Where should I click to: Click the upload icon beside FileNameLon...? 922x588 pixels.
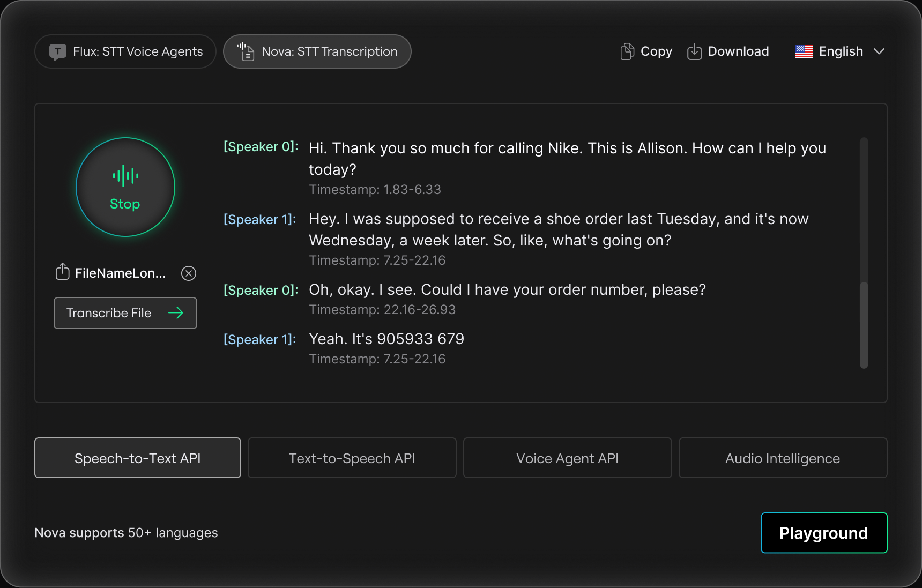(x=63, y=272)
